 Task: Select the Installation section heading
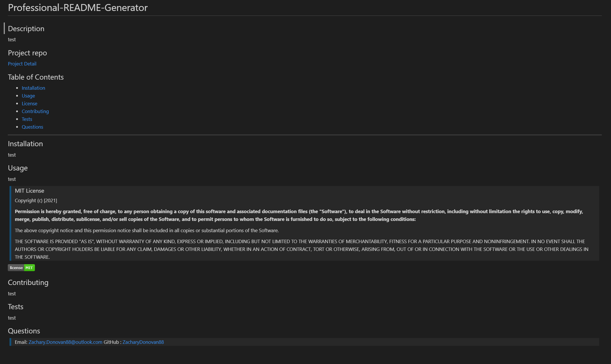tap(25, 144)
